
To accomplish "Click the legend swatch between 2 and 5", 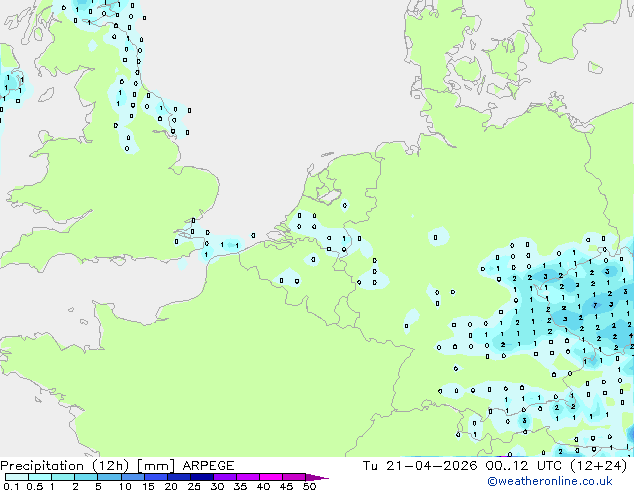I will tap(86, 477).
